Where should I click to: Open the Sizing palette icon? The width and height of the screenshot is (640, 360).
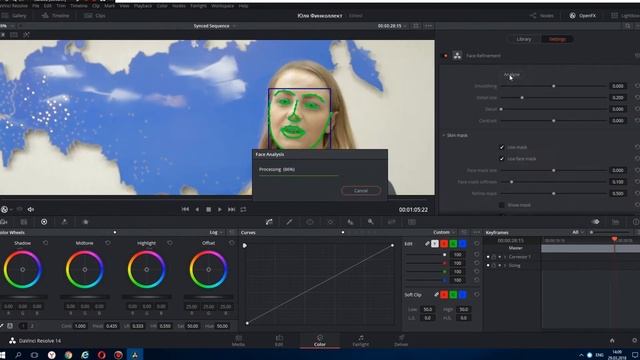click(x=391, y=222)
